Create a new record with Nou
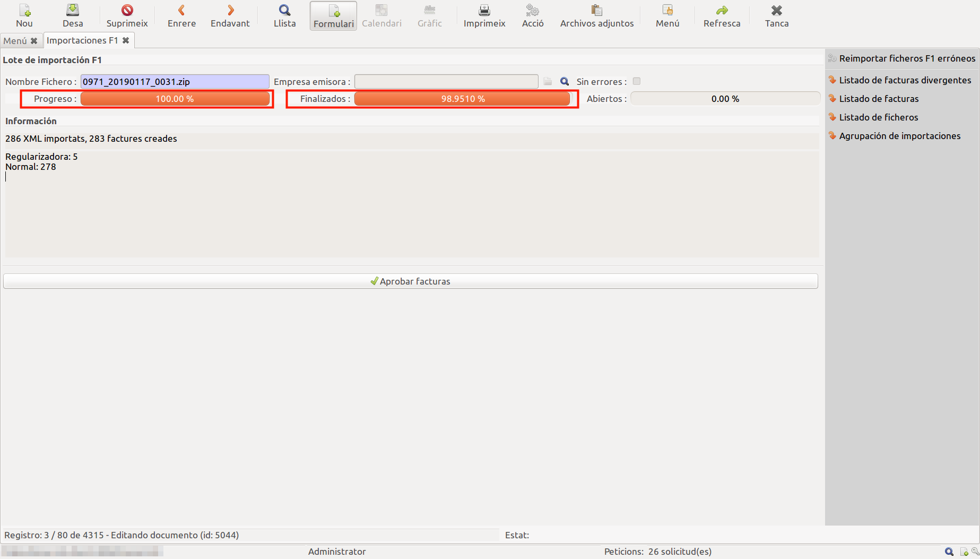 point(24,16)
